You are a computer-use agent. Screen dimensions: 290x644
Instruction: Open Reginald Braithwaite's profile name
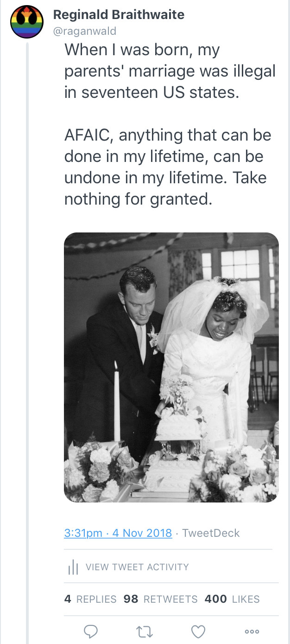point(119,15)
